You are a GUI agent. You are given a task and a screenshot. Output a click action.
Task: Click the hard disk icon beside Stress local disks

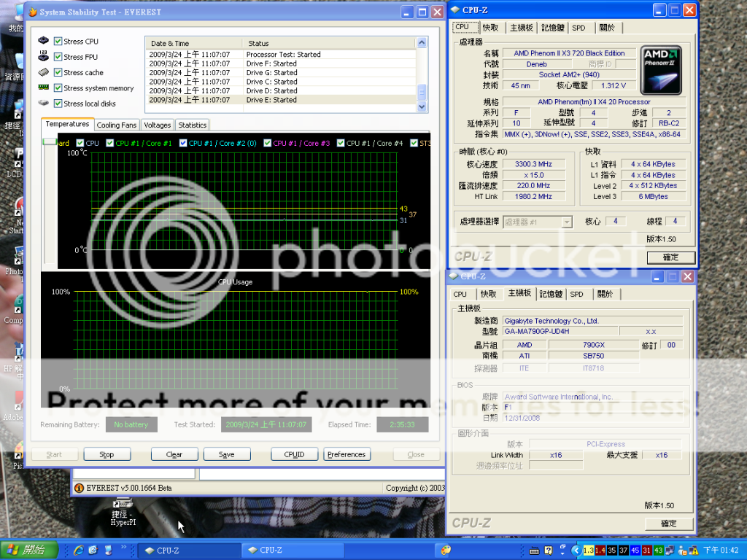[44, 104]
